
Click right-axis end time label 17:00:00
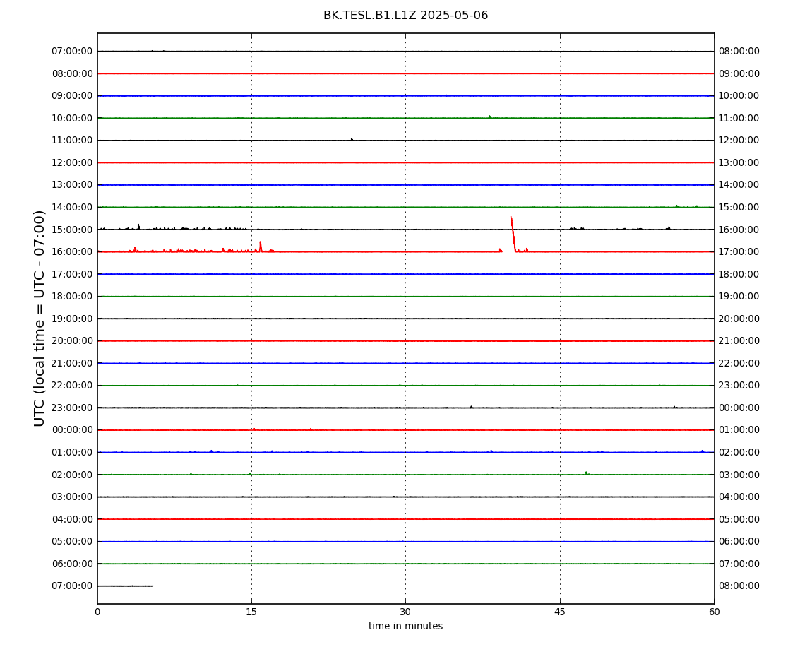point(739,252)
